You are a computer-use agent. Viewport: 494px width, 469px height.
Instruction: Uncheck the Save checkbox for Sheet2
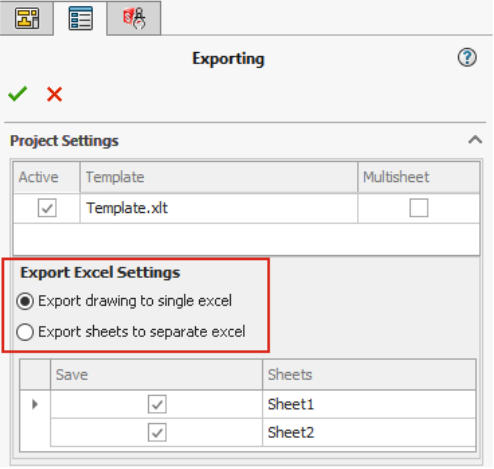point(157,433)
